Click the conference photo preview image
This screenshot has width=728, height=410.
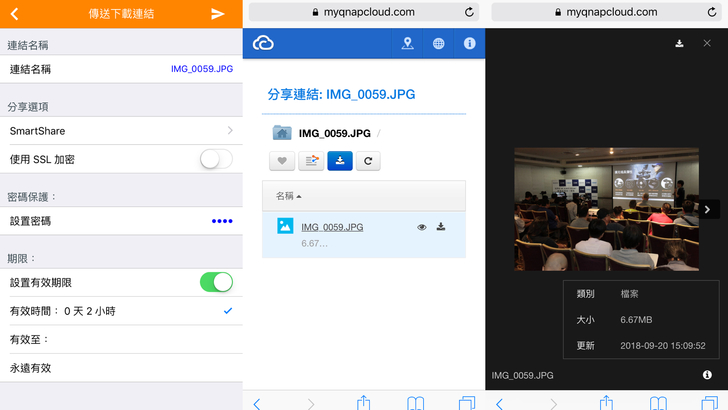click(x=606, y=209)
